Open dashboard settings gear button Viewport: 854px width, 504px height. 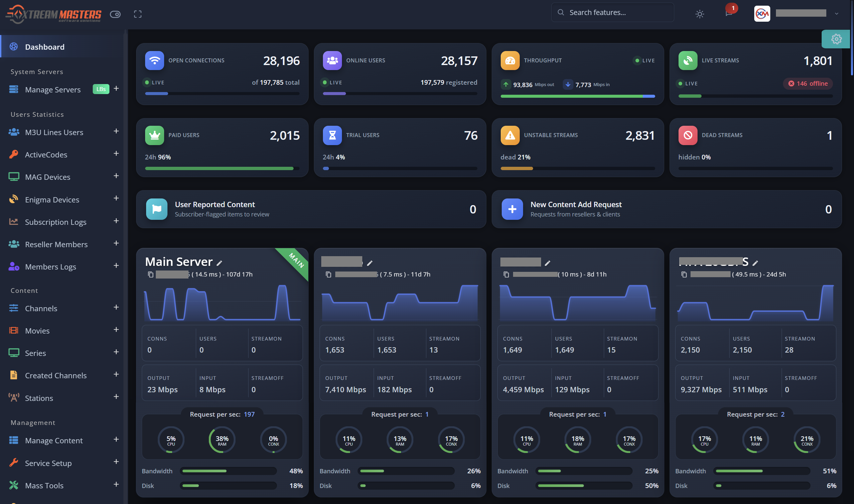tap(836, 39)
